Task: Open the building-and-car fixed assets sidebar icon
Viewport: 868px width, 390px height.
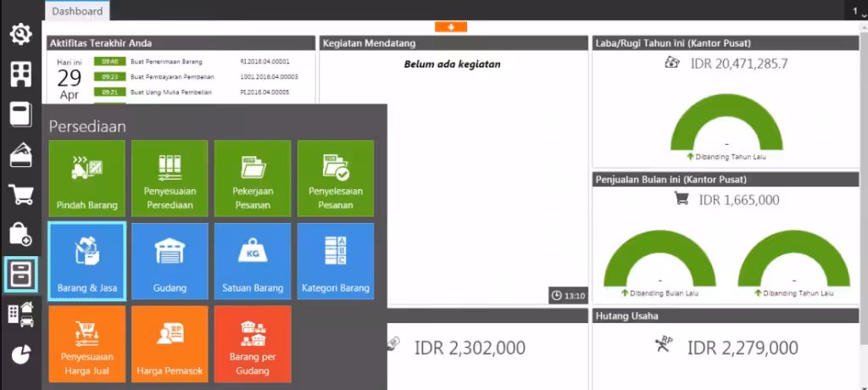Action: tap(21, 314)
